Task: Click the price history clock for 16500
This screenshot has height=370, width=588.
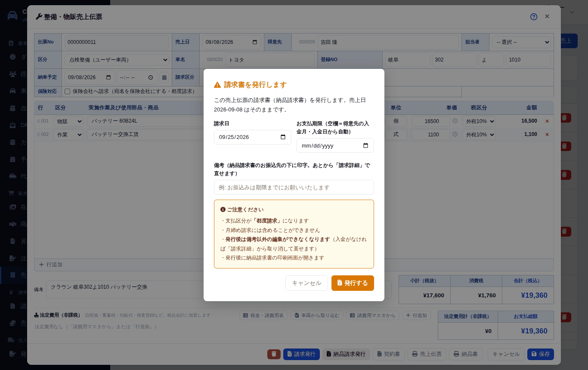Action: point(455,121)
